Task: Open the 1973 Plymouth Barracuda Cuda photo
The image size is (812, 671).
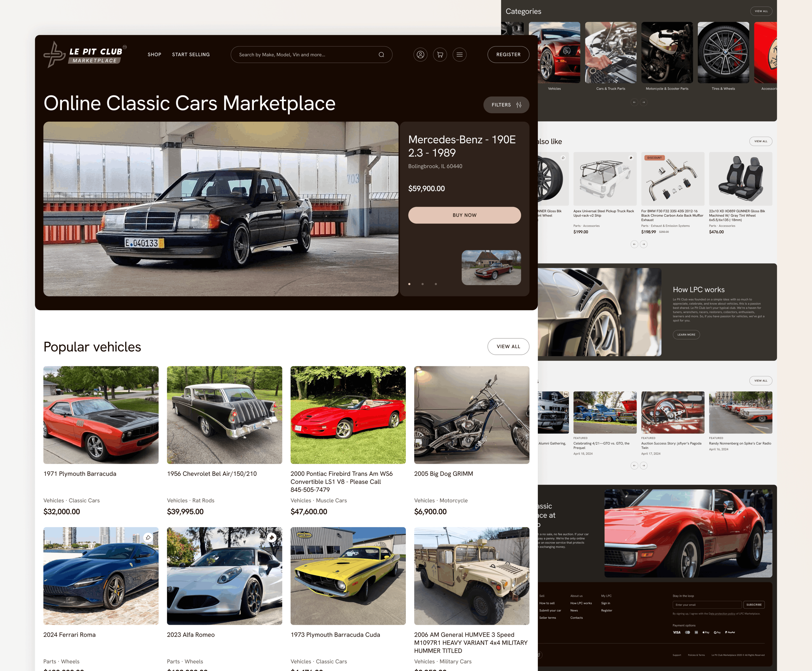Action: (x=348, y=576)
